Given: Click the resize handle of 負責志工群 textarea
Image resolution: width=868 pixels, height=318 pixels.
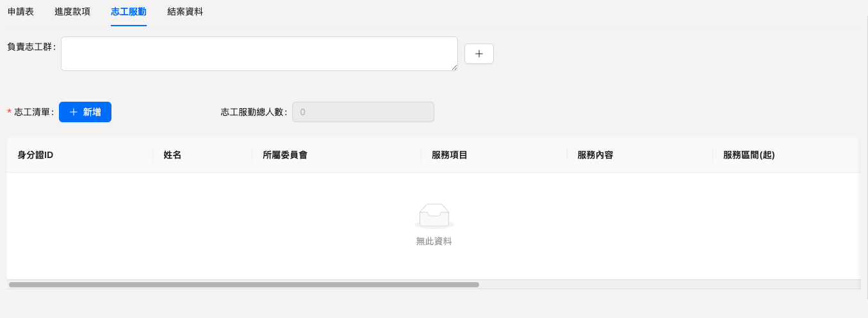Looking at the screenshot, I should coord(454,67).
